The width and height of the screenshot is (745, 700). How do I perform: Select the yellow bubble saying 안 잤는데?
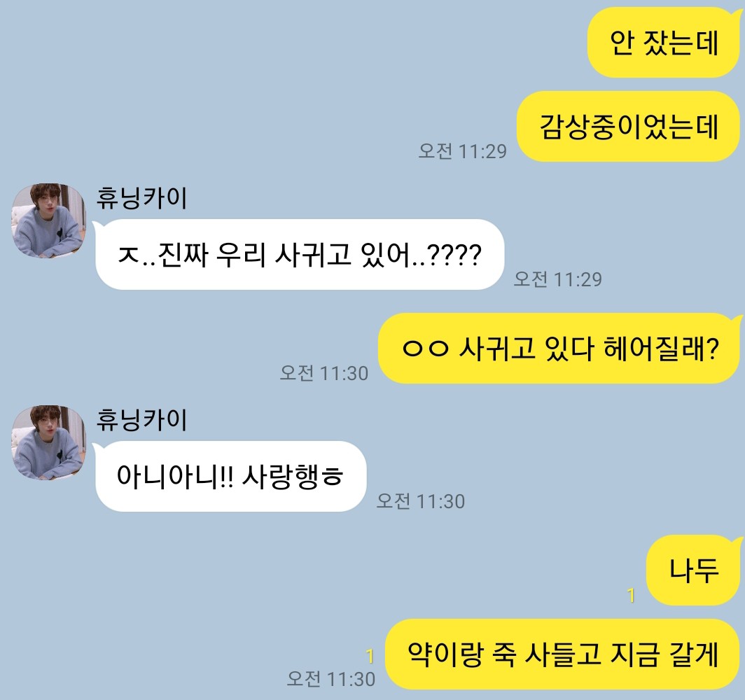664,42
